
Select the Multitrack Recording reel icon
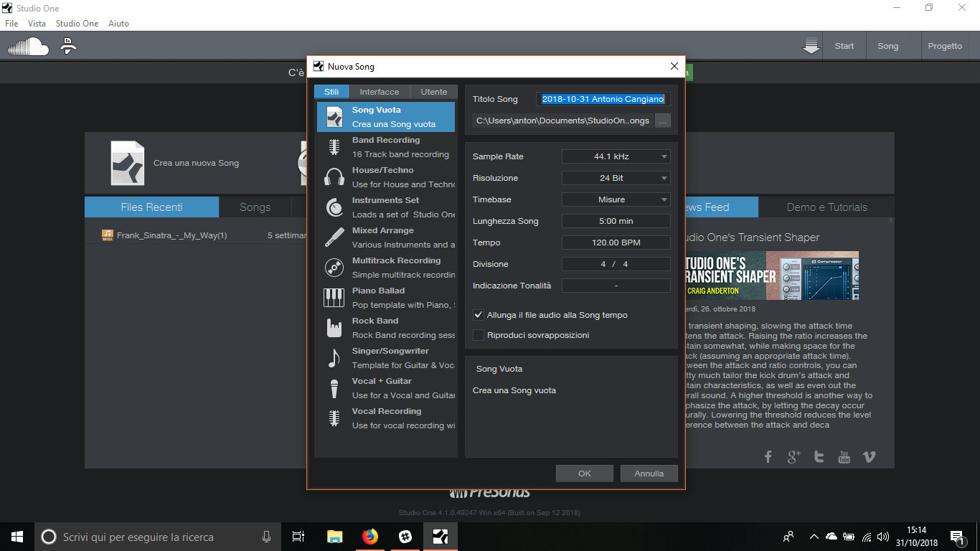click(334, 268)
